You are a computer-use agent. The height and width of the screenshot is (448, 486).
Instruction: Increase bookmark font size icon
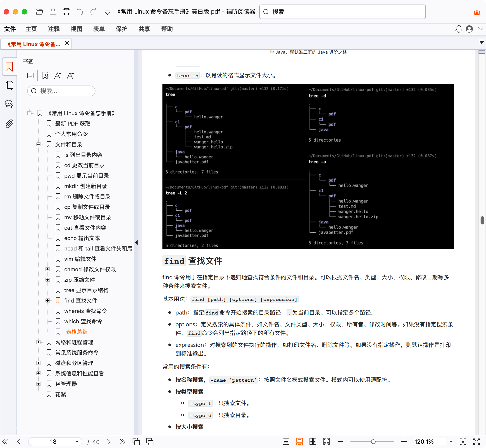(57, 76)
